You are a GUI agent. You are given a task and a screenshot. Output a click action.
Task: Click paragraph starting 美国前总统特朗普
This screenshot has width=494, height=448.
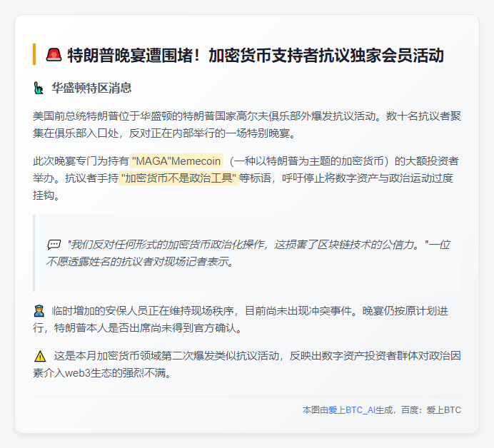tap(247, 125)
